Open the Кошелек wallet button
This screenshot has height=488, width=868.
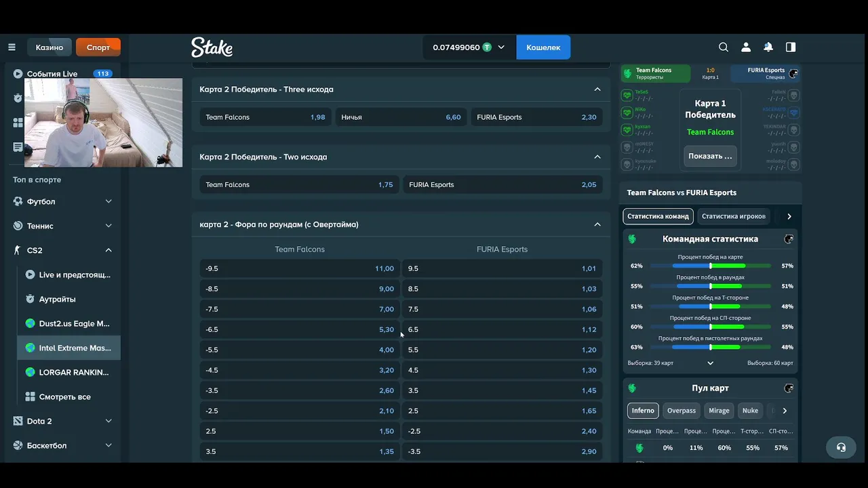543,47
